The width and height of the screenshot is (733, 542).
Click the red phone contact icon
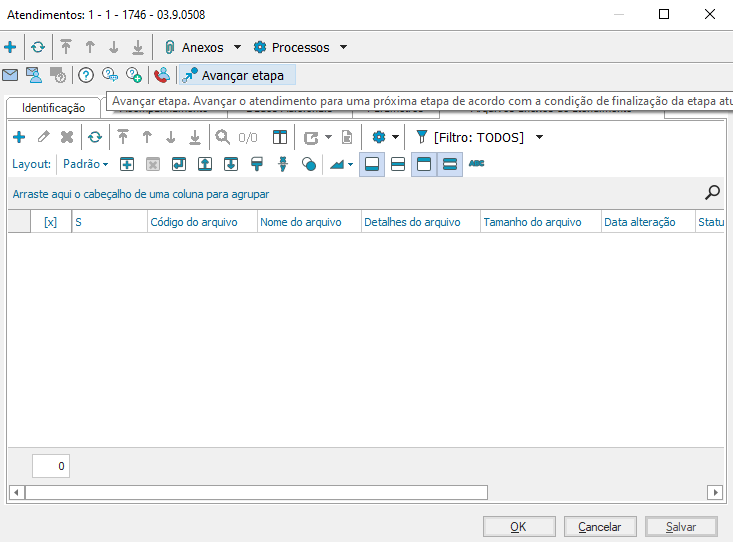pyautogui.click(x=161, y=75)
